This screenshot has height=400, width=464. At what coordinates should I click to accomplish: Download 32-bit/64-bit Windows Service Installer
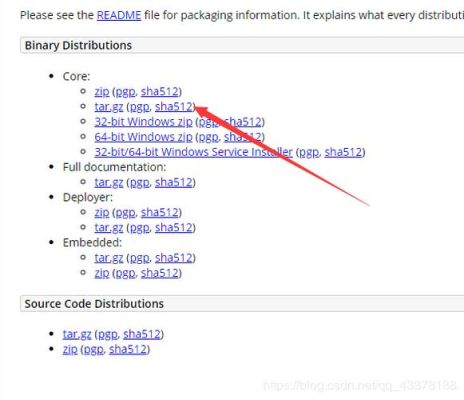pos(193,152)
